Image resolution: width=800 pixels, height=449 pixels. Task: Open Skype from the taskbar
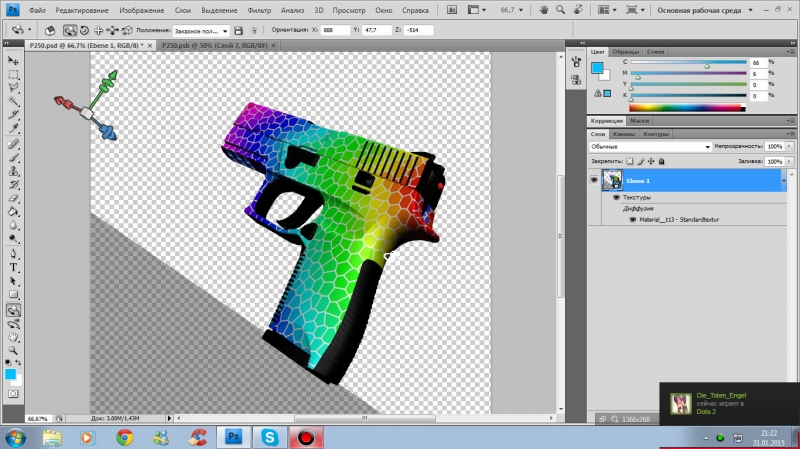pos(269,437)
